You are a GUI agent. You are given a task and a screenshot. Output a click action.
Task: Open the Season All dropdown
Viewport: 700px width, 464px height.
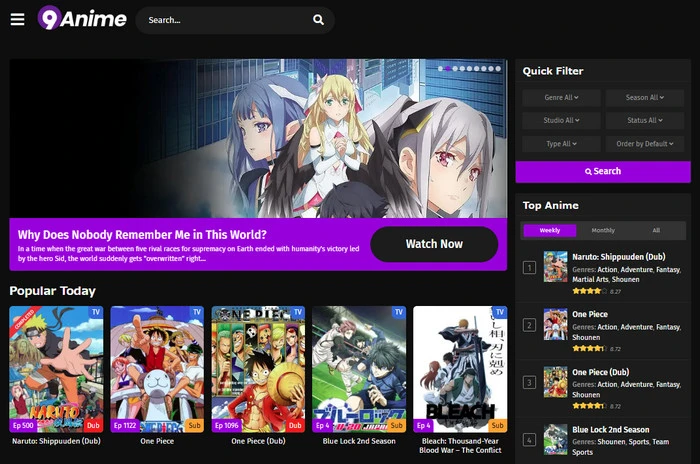point(644,98)
